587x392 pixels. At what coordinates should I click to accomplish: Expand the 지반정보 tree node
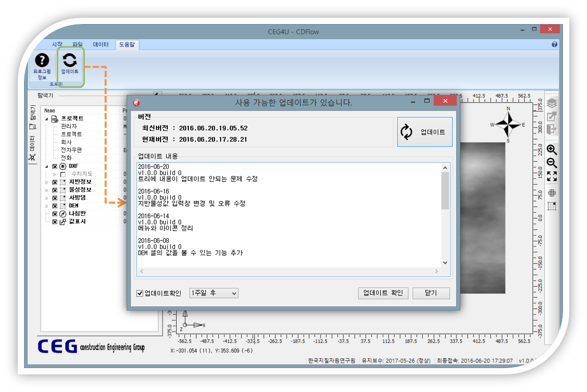[47, 182]
